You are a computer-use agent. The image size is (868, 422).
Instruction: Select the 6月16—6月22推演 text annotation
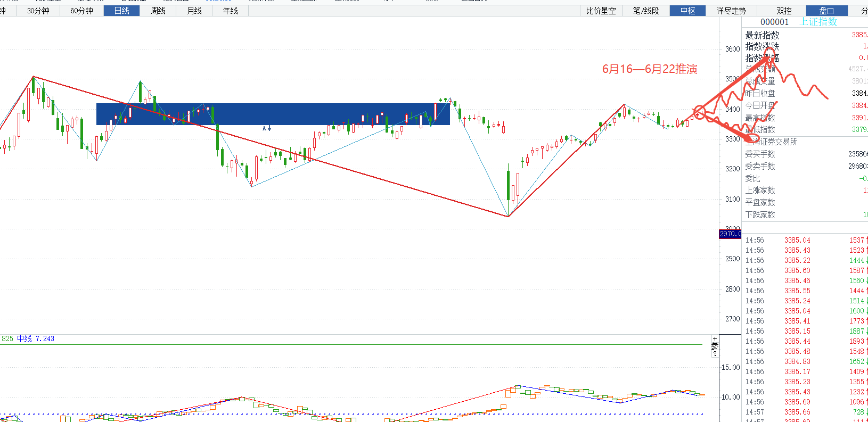click(650, 69)
